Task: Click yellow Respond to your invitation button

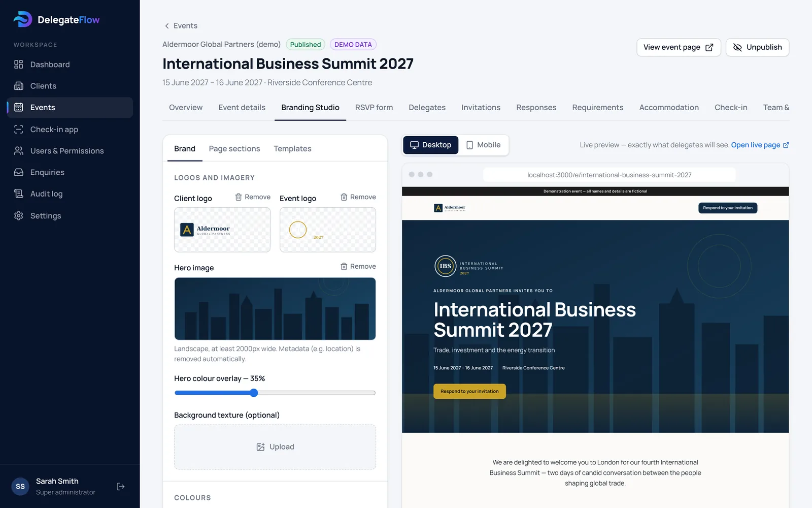Action: coord(469,391)
